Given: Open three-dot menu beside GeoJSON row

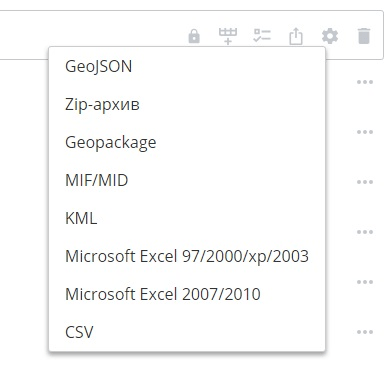Looking at the screenshot, I should 365,82.
